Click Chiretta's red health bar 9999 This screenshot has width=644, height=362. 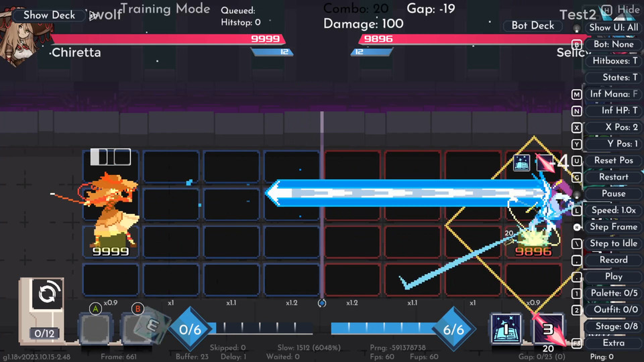click(x=168, y=39)
